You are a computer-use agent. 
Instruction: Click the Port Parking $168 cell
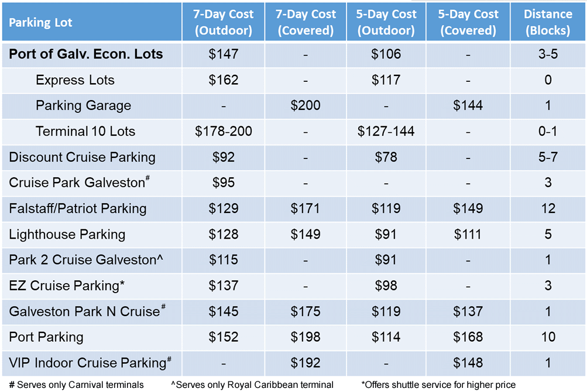point(468,337)
